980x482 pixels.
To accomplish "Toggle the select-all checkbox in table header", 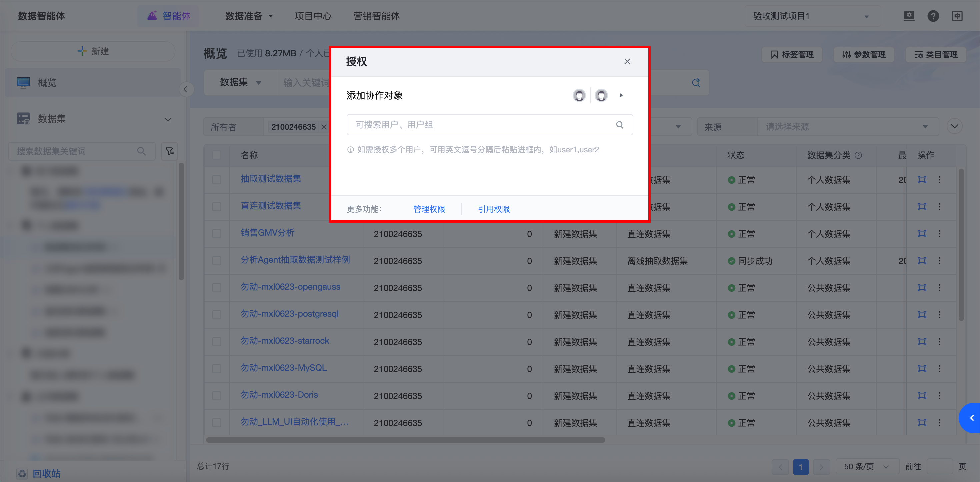I will [x=217, y=155].
